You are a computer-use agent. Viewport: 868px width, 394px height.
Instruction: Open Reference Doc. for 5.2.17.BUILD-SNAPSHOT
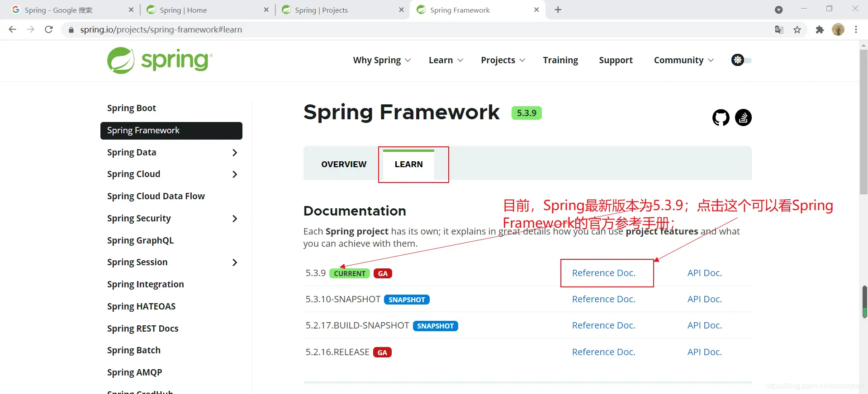(603, 325)
